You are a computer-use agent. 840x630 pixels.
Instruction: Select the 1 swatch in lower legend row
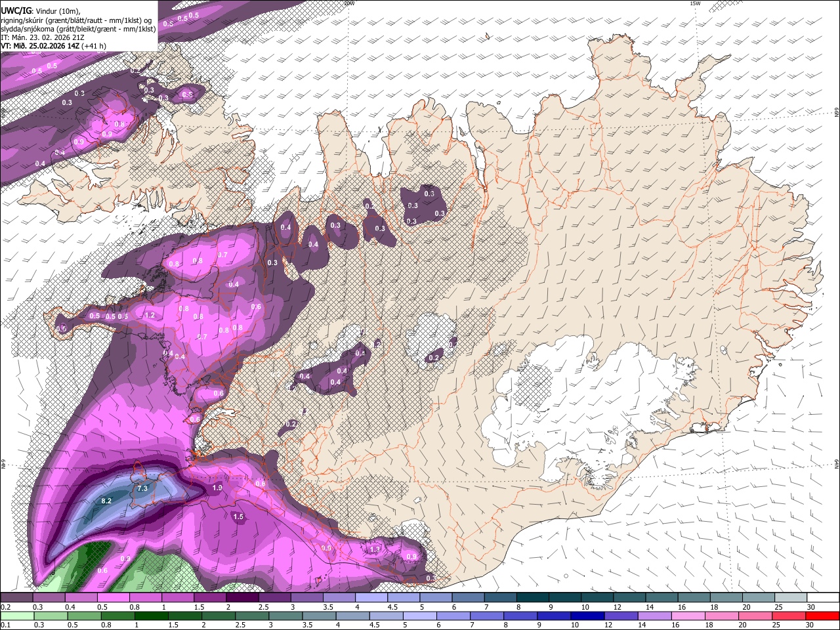tap(151, 616)
